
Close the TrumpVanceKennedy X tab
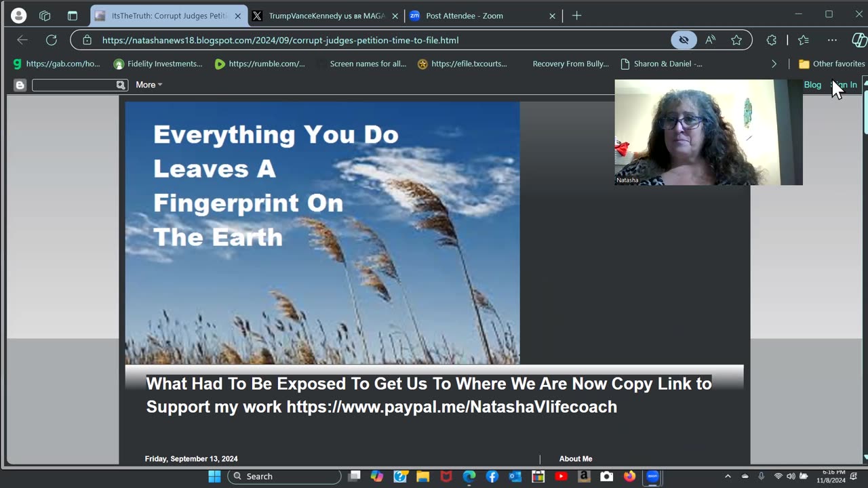tap(395, 16)
